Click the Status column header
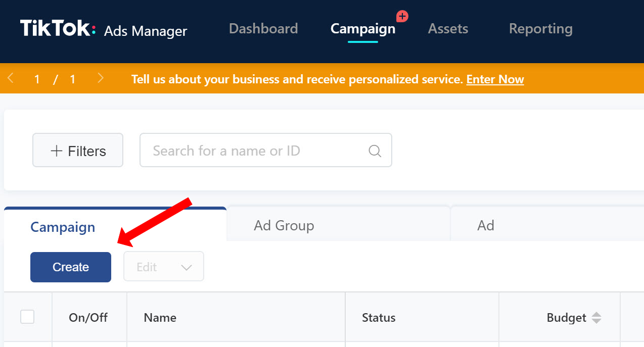Image resolution: width=644 pixels, height=347 pixels. pyautogui.click(x=378, y=317)
